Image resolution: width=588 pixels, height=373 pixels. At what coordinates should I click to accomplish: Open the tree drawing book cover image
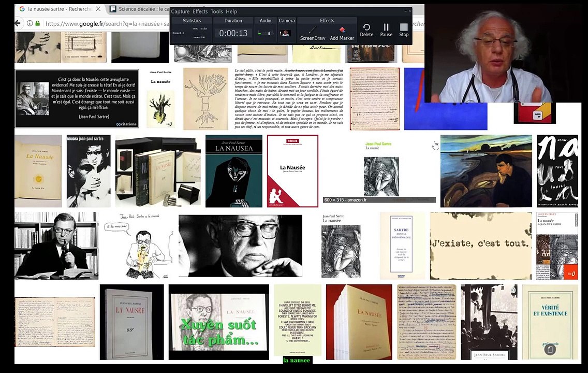pos(205,99)
